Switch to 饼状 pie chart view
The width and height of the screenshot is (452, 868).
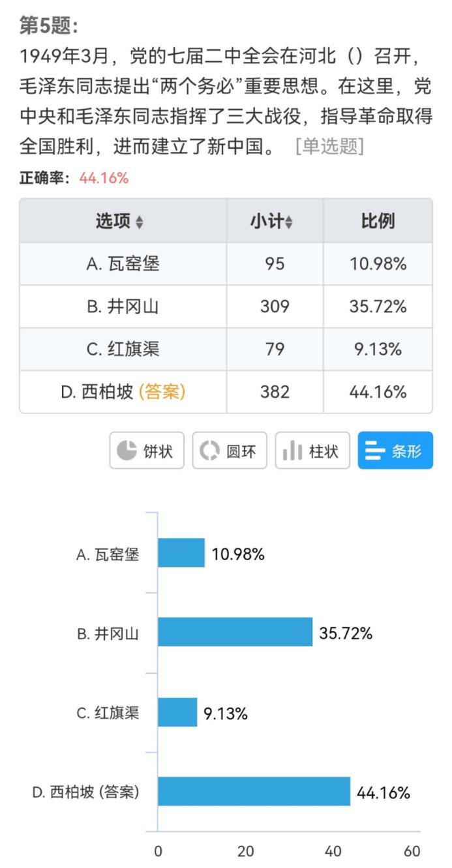147,451
